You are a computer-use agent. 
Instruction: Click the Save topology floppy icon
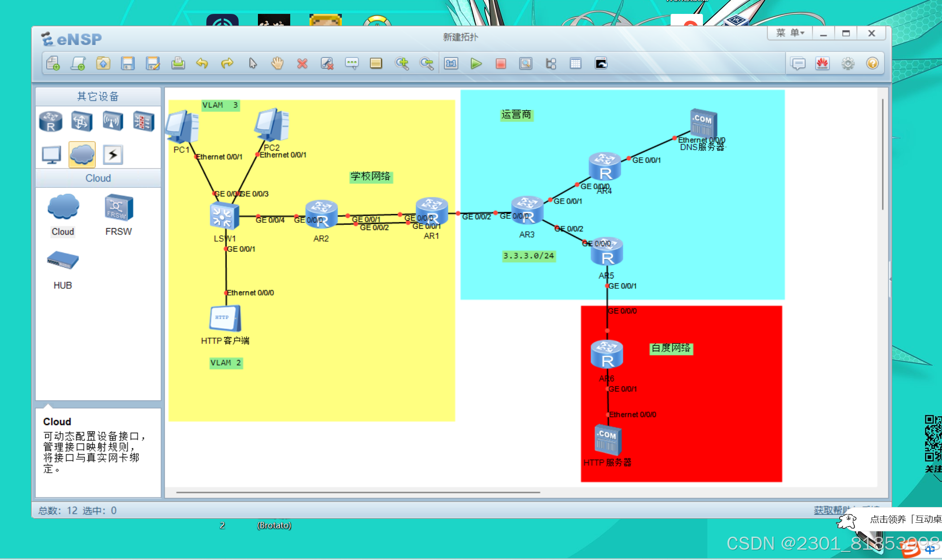pyautogui.click(x=128, y=64)
